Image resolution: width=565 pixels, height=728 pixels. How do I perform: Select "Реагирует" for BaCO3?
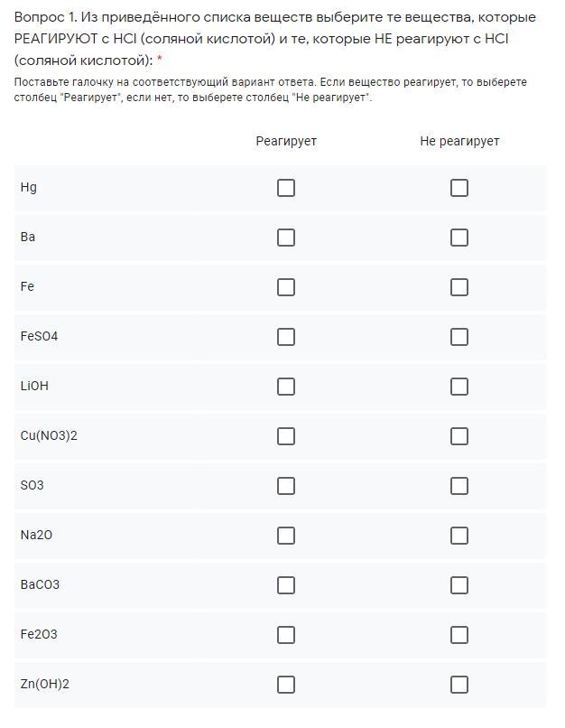point(286,585)
